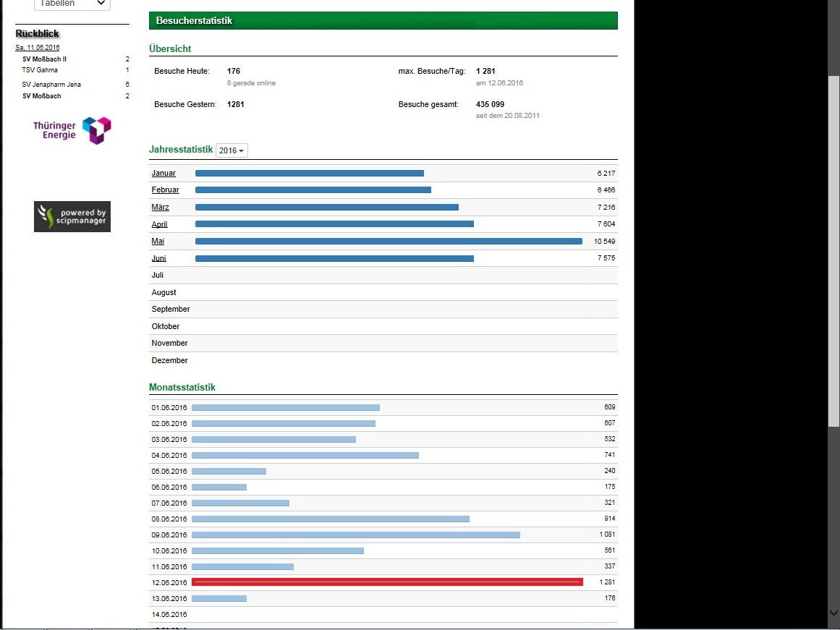Image resolution: width=840 pixels, height=630 pixels.
Task: Click the Oktober row label
Action: (x=166, y=326)
